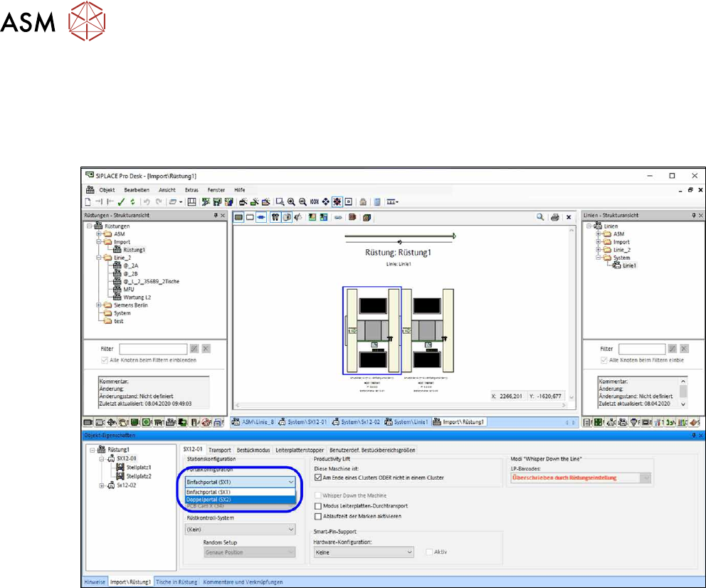Pin the Linien Strukturansicht panel
Screen dimensions: 706x588
click(x=694, y=216)
